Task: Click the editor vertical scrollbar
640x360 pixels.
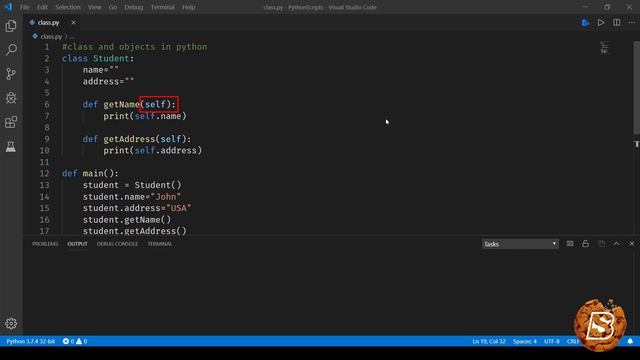Action: pos(636,88)
